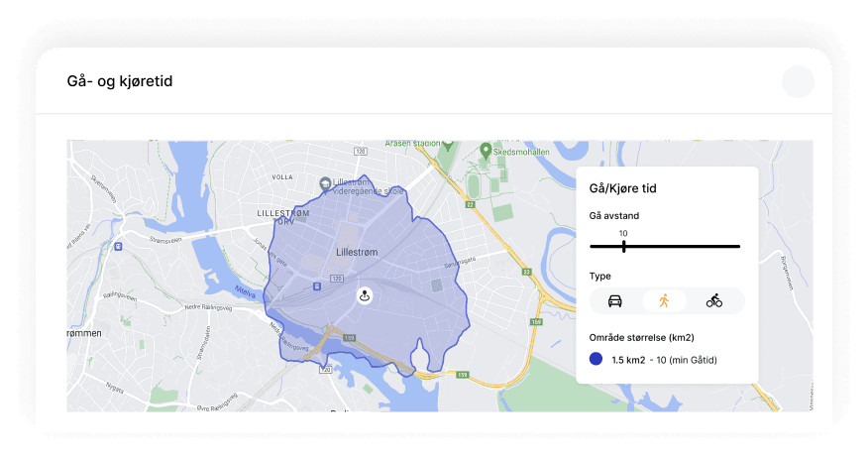Viewport: 868px width, 457px height.
Task: Click the 1.5 km2 area size legend text
Action: tap(628, 360)
